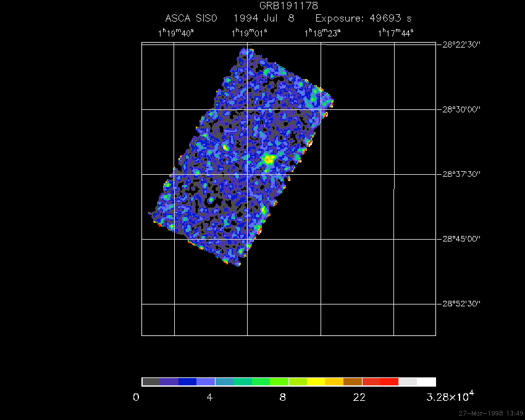525x420 pixels.
Task: Click the 1h17m44s right ascension label
Action: click(396, 33)
